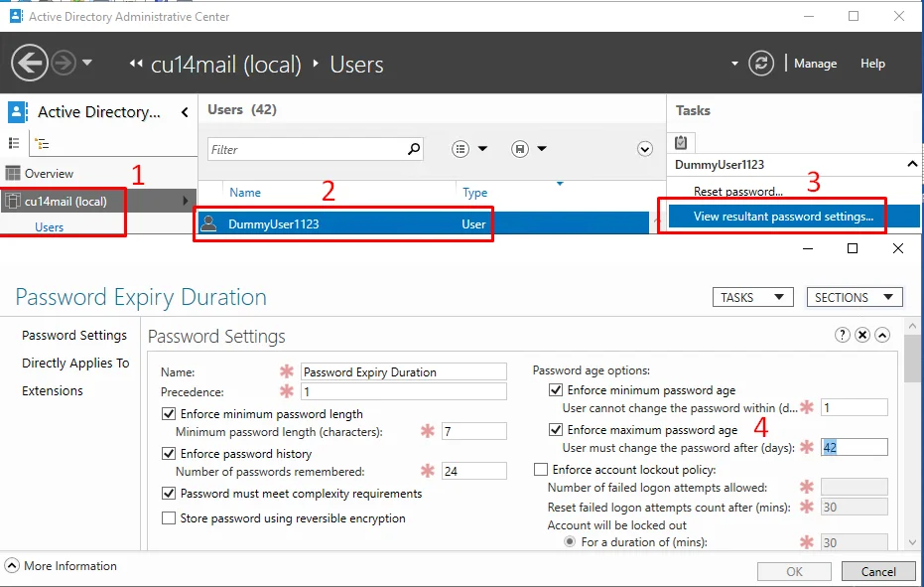Enable Enforce account lockout policy
The height and width of the screenshot is (587, 924).
tap(540, 470)
